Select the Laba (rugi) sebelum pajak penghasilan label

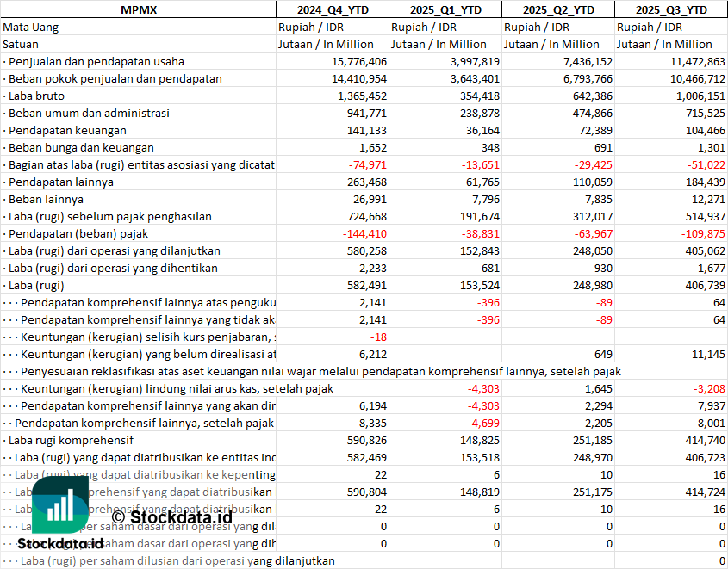click(110, 216)
